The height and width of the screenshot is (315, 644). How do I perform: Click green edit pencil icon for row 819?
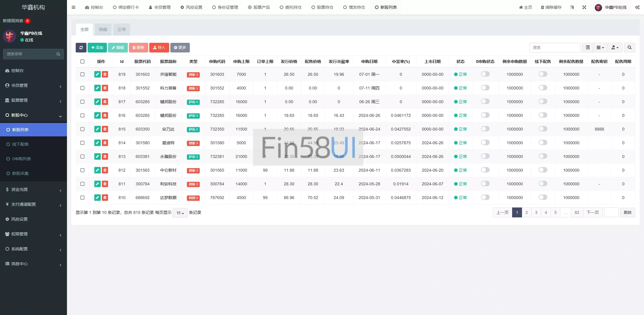[x=97, y=74]
